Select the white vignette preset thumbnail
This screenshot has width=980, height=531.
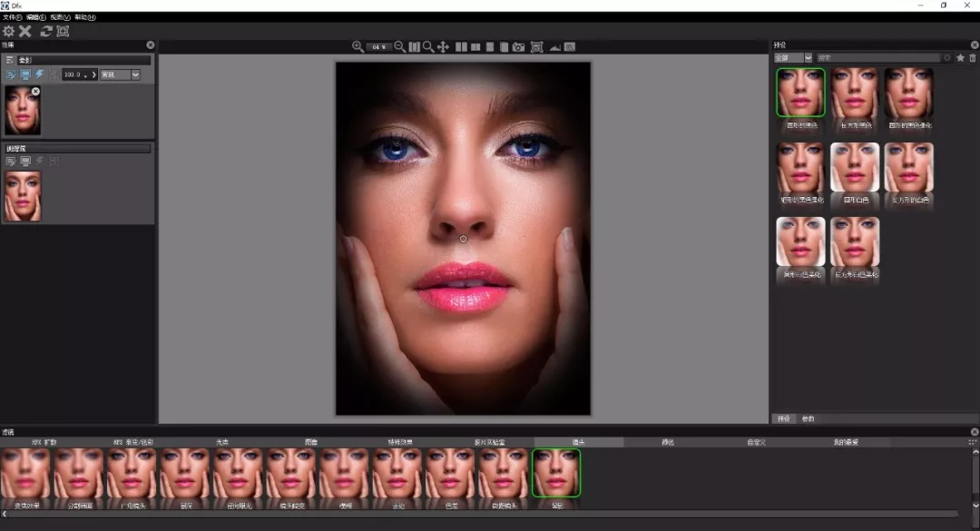click(855, 167)
